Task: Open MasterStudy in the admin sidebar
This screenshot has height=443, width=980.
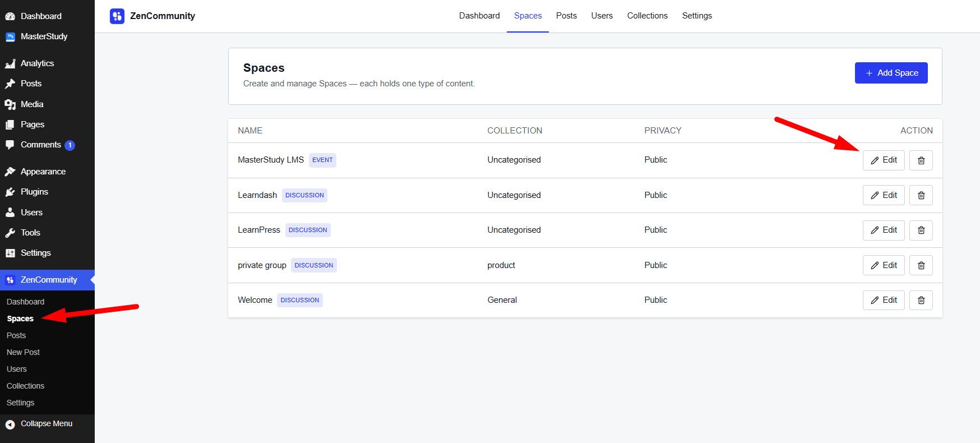Action: click(x=47, y=36)
